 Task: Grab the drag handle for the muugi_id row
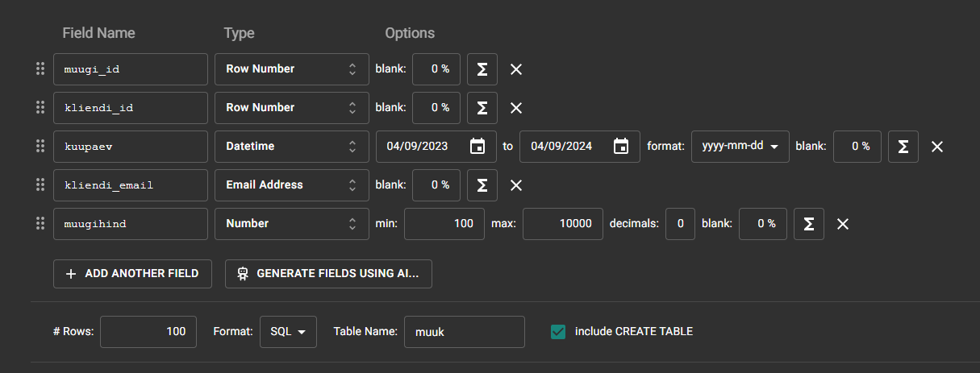point(40,69)
